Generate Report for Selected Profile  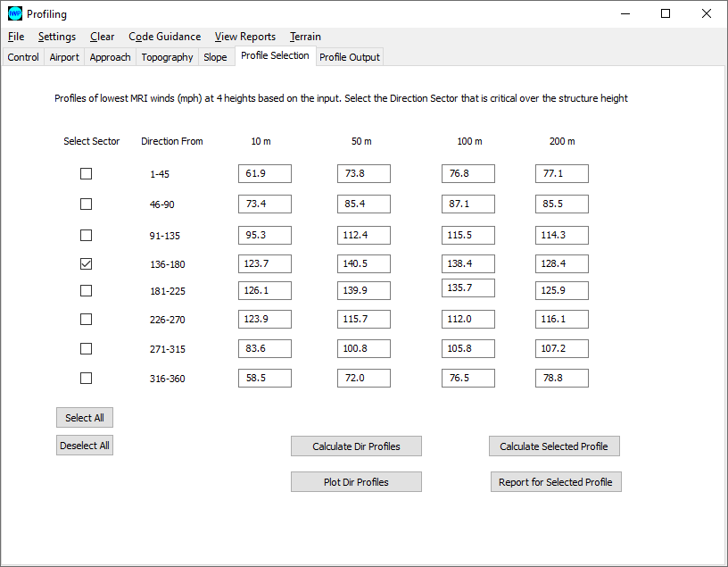[x=555, y=482]
